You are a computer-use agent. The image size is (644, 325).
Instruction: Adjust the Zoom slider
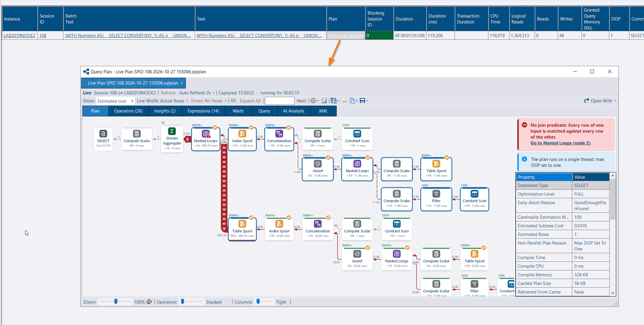(x=116, y=302)
